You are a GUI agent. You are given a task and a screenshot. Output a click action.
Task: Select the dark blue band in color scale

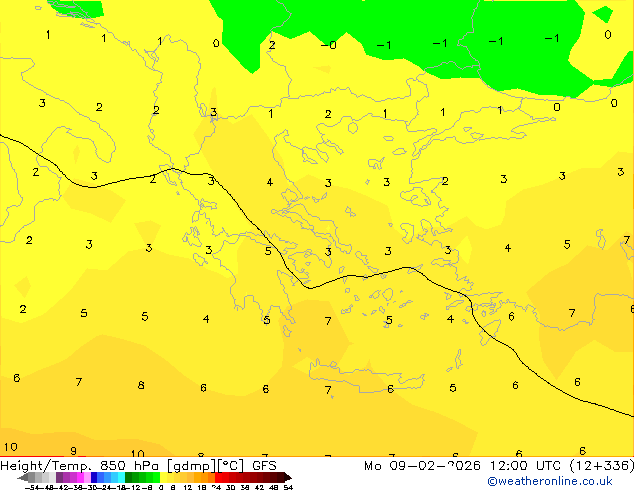pyautogui.click(x=94, y=477)
